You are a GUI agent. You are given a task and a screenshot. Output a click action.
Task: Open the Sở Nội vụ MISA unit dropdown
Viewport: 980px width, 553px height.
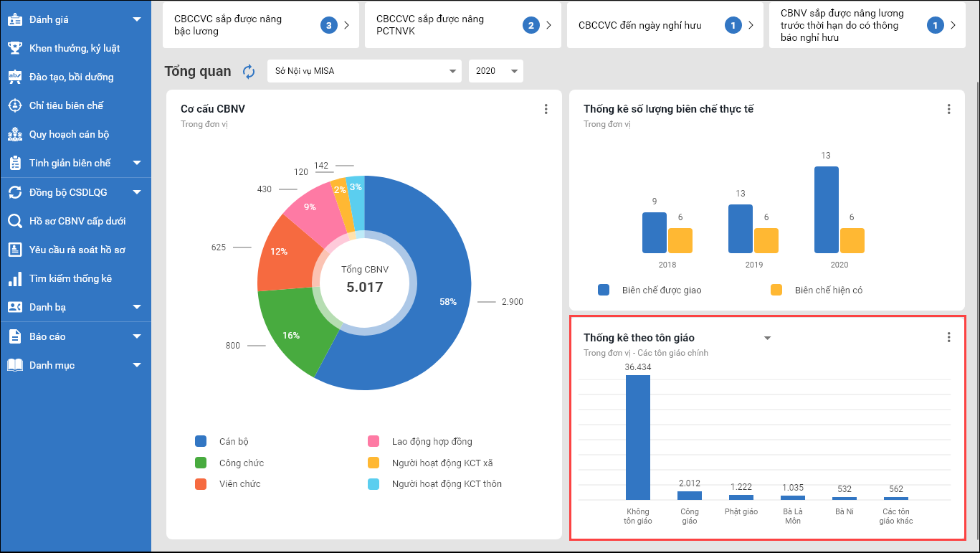pyautogui.click(x=363, y=72)
